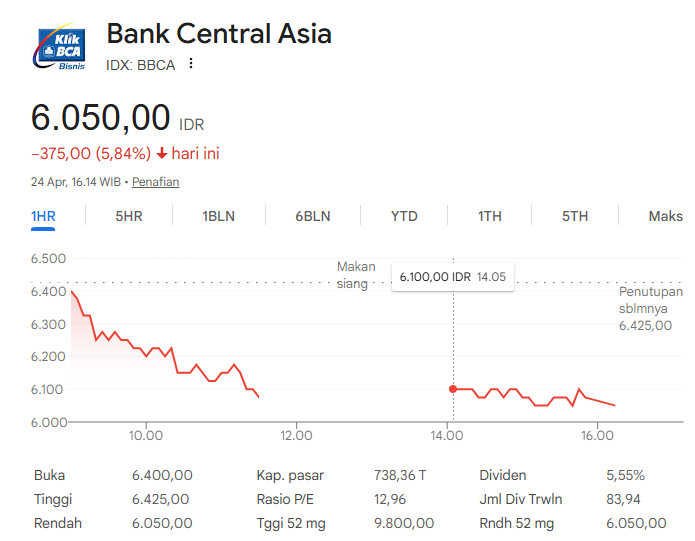Open the Penafian disclaimer link
This screenshot has height=541, width=695.
(156, 182)
